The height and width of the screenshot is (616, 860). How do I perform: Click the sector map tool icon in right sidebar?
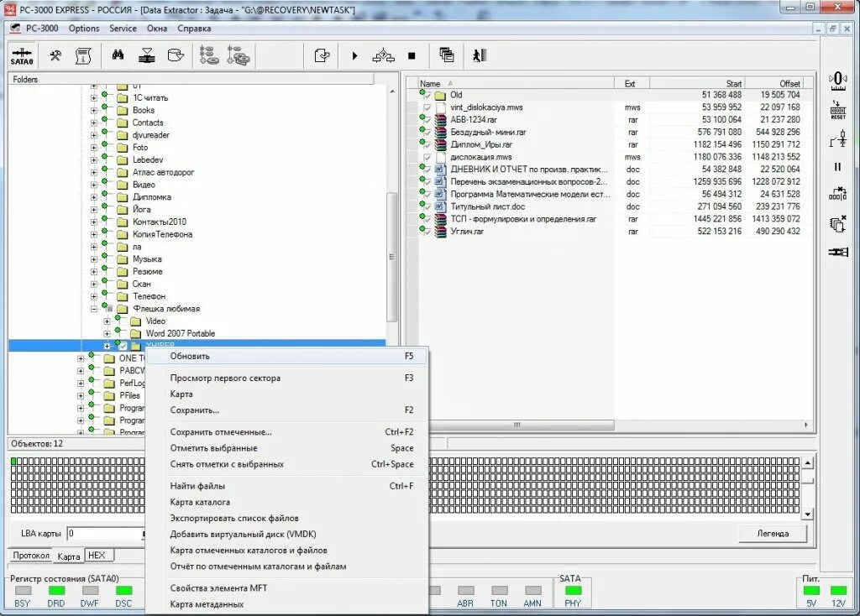pos(837,194)
